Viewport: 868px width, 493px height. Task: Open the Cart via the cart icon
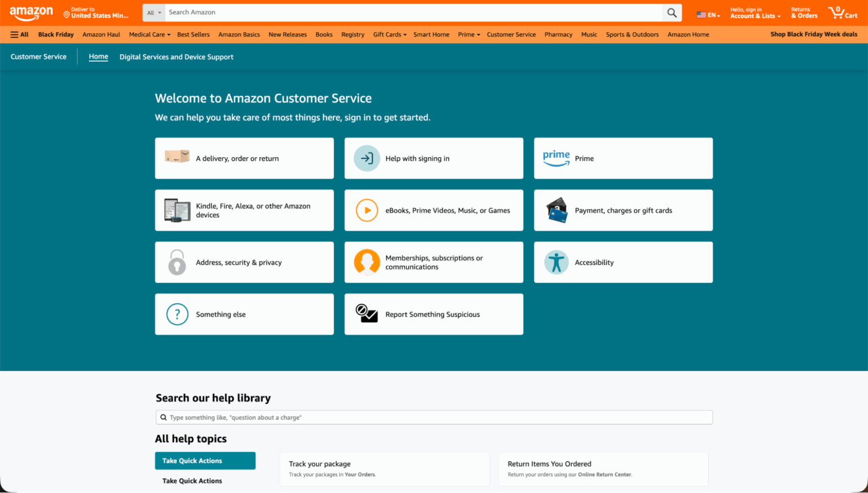click(835, 12)
